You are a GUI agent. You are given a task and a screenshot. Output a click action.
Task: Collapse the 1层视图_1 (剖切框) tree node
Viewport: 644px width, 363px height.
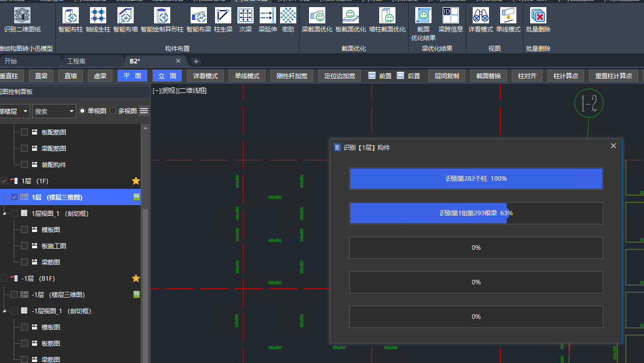5,214
